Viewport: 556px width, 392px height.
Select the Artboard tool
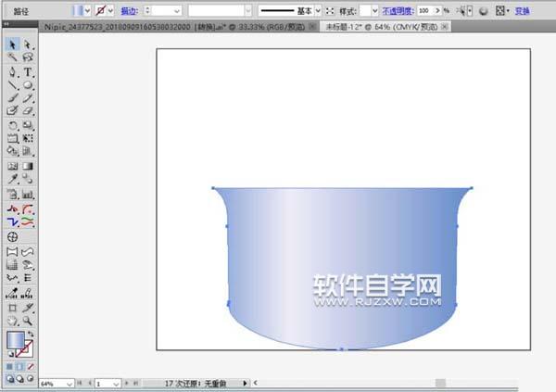12,308
